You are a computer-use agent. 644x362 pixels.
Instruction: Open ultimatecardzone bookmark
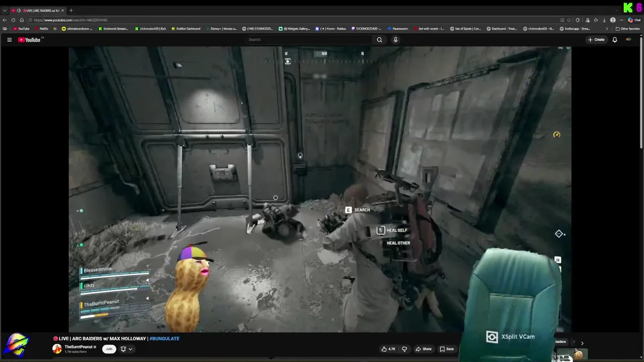[x=77, y=29]
